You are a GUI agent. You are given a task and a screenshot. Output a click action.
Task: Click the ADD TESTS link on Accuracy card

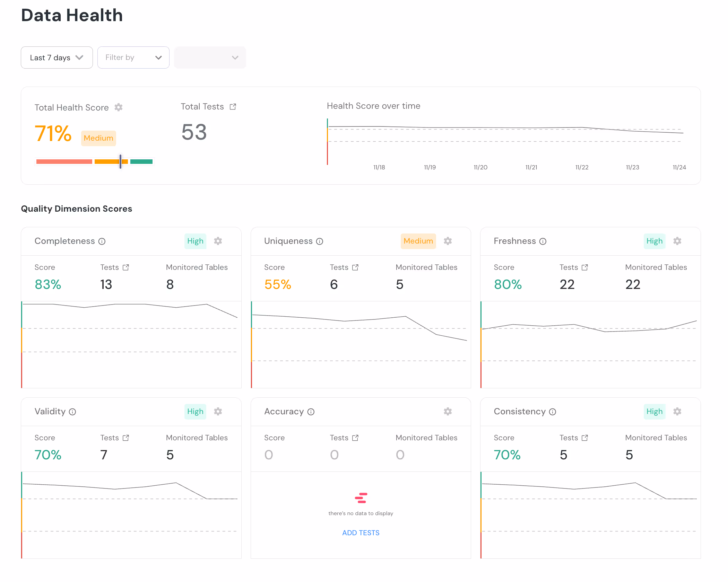(361, 532)
